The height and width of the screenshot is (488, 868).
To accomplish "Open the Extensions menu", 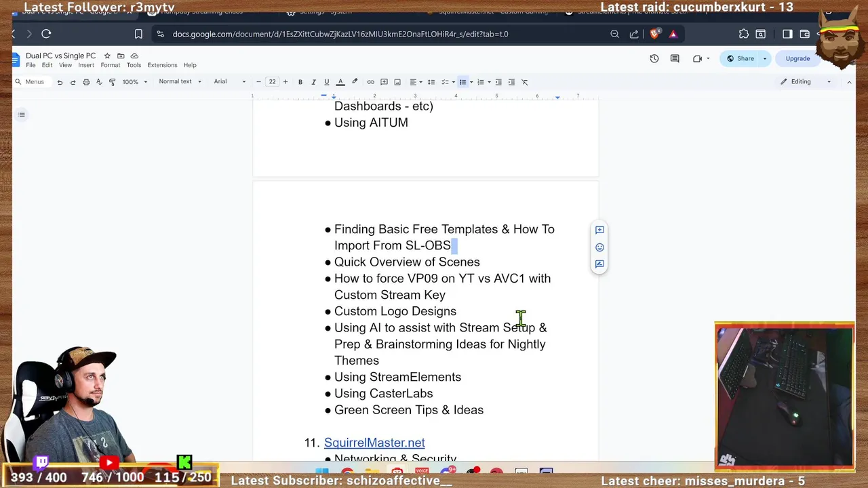I will coord(162,65).
